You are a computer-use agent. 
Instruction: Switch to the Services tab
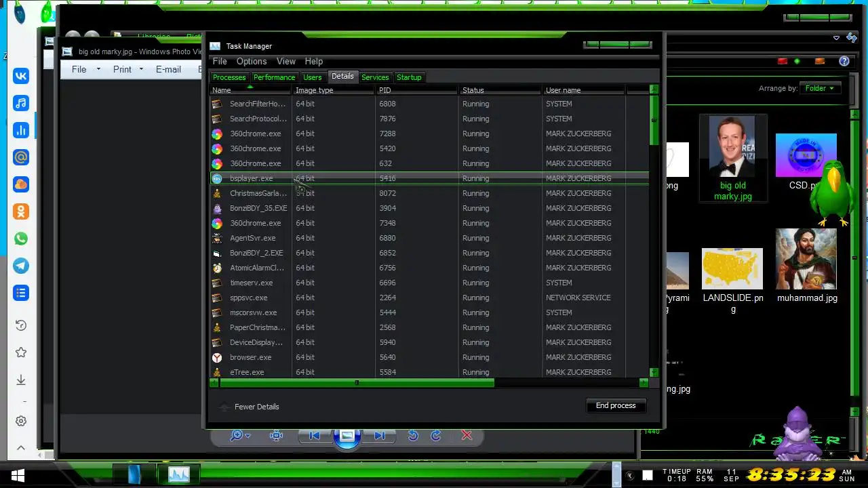(x=375, y=77)
